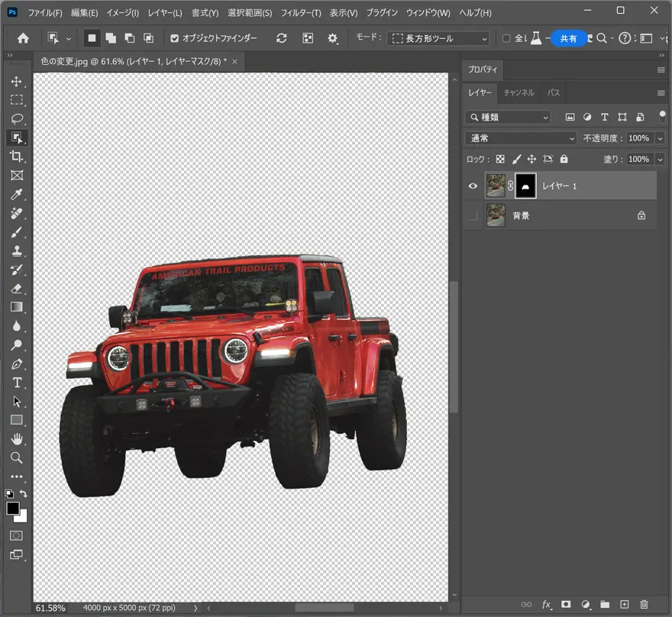Image resolution: width=672 pixels, height=617 pixels.
Task: Open Object Finder settings gear
Action: tap(333, 38)
